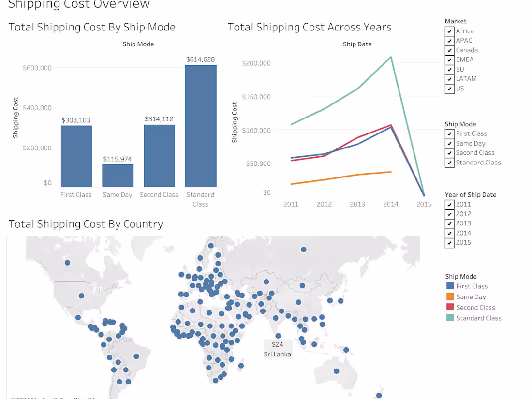Toggle the Canada market checkbox
532x399 pixels.
449,50
